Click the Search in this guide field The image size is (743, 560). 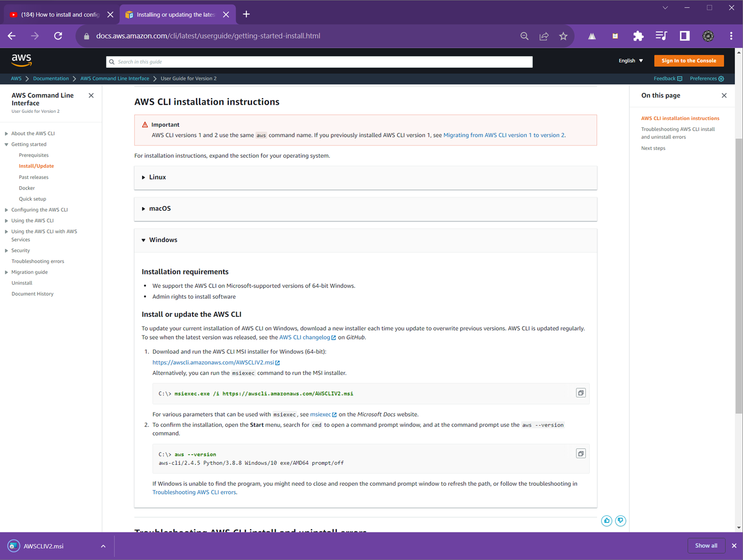[319, 62]
